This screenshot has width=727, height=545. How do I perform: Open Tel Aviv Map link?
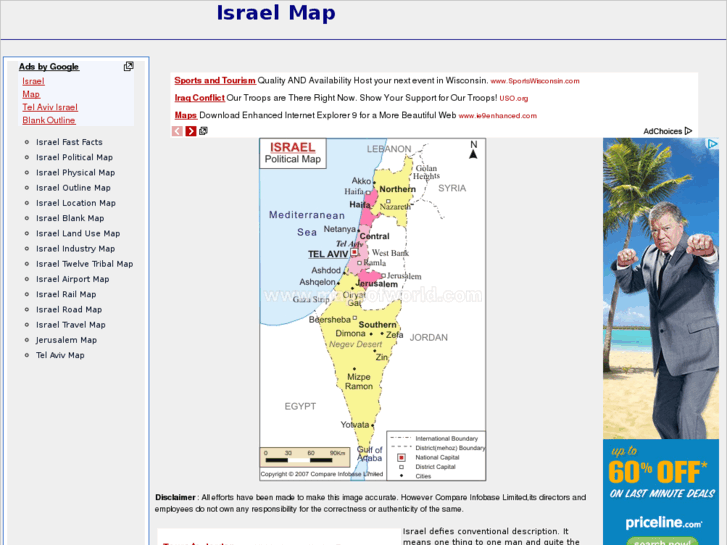point(60,355)
